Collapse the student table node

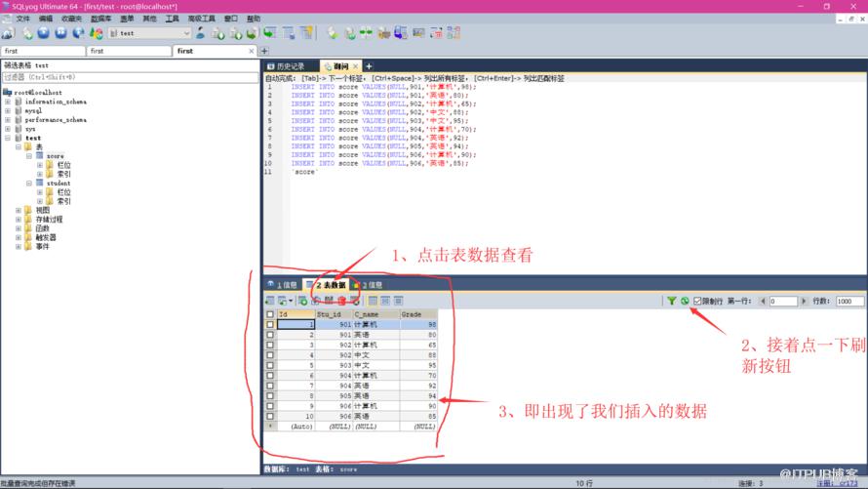coord(29,183)
